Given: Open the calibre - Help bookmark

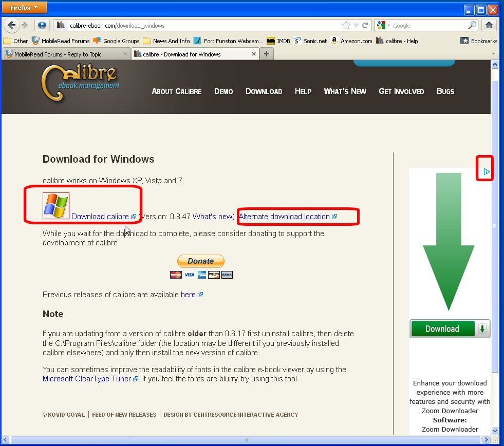Looking at the screenshot, I should pos(397,41).
